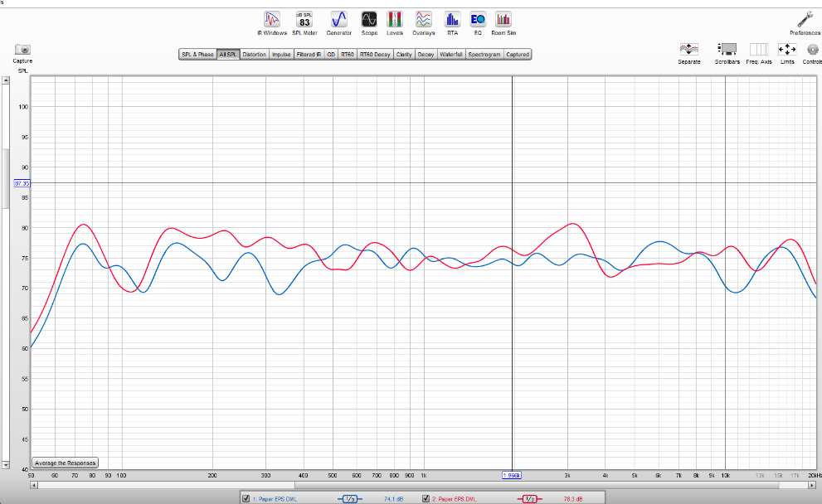The height and width of the screenshot is (504, 822).
Task: Open graph Controls gear icon
Action: 812,53
